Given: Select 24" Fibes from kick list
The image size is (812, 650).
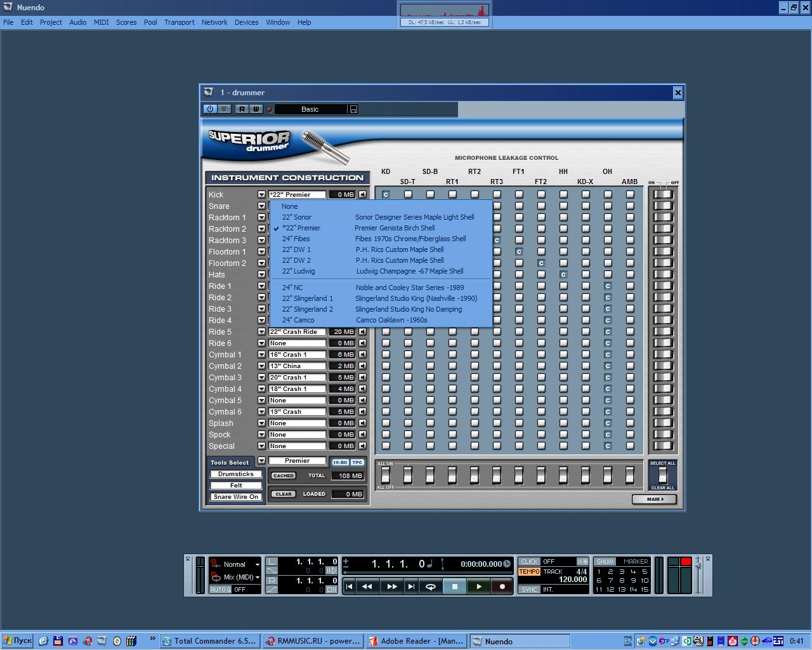Looking at the screenshot, I should point(381,239).
